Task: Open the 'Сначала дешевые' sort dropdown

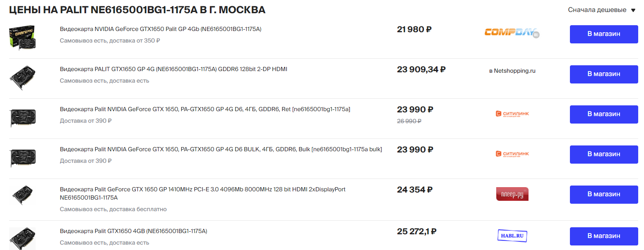Action: [601, 10]
